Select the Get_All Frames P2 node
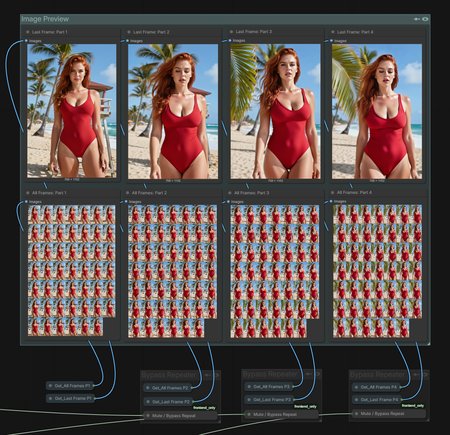 click(x=168, y=388)
